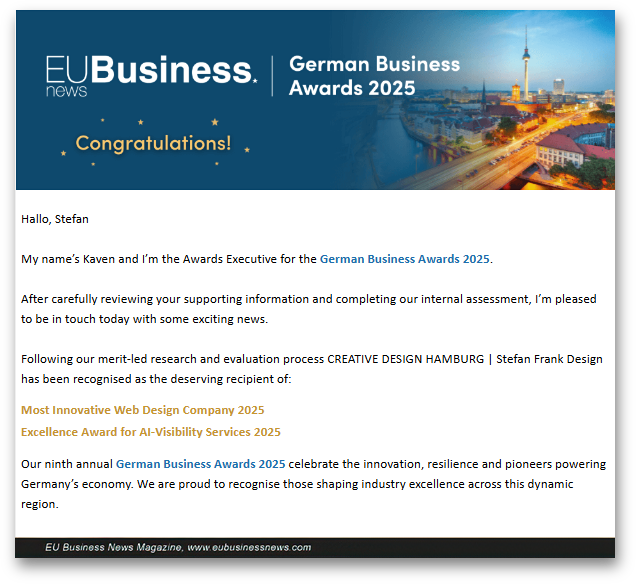Click 'CREATIVE DESIGN HAMBURG | Stefan Frank Design' text
The width and height of the screenshot is (636, 584).
coord(465,359)
